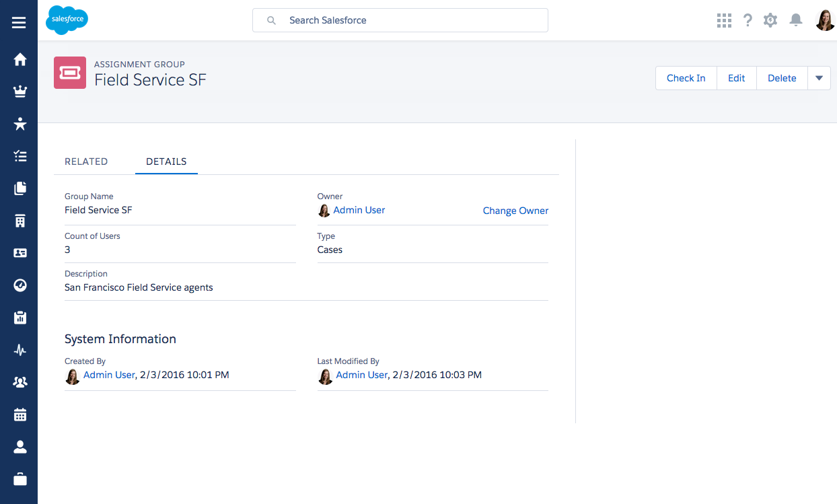Click the search magnifier icon
The image size is (837, 504).
271,20
